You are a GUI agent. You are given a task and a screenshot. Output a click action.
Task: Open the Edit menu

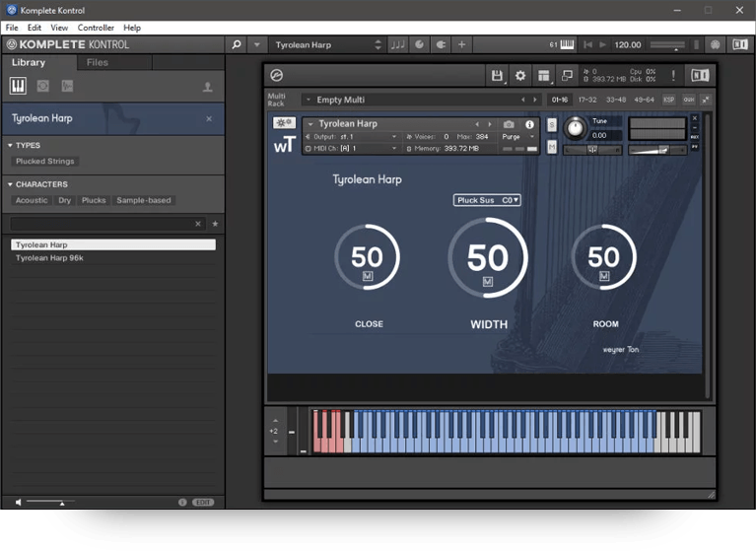pyautogui.click(x=34, y=28)
